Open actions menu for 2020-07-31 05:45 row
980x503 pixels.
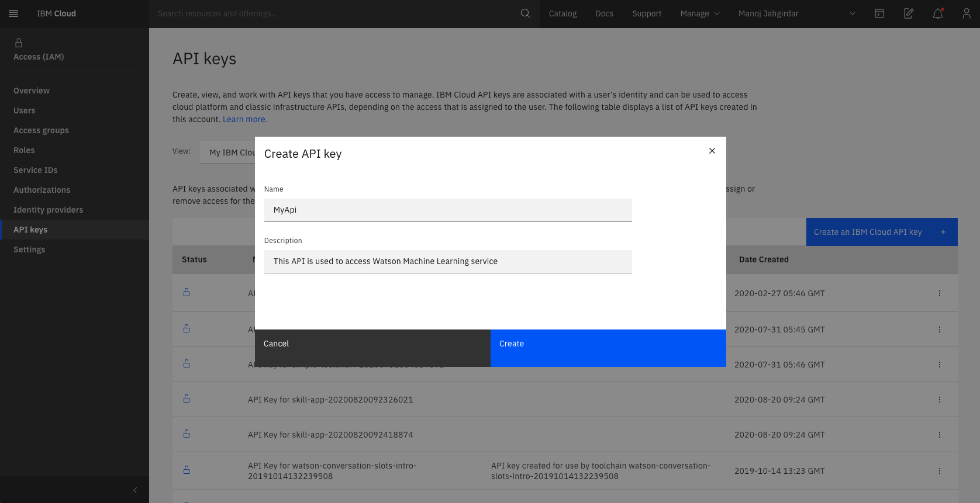pyautogui.click(x=940, y=329)
